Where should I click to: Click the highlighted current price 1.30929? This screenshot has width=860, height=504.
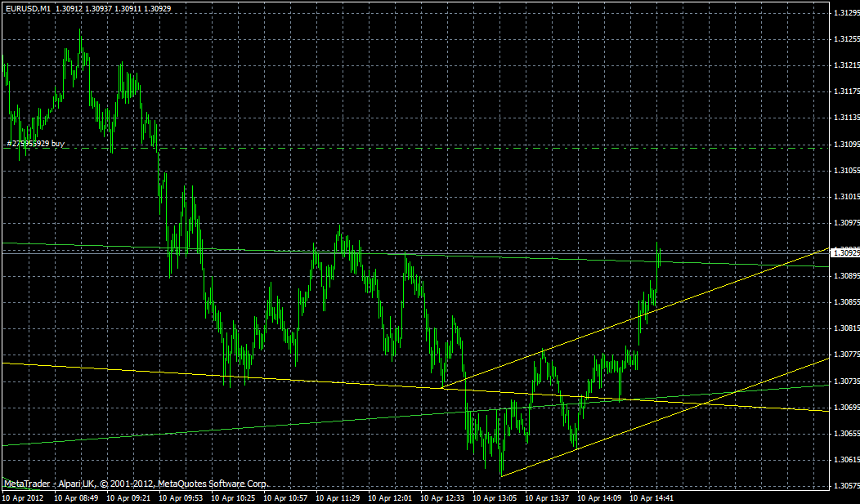coord(845,252)
